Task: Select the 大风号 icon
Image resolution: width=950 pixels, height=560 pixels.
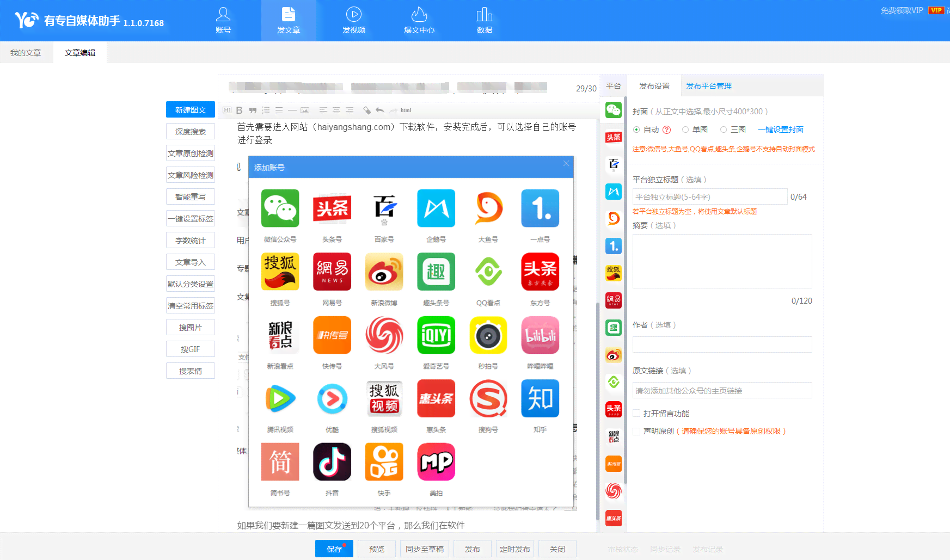Action: coord(384,335)
